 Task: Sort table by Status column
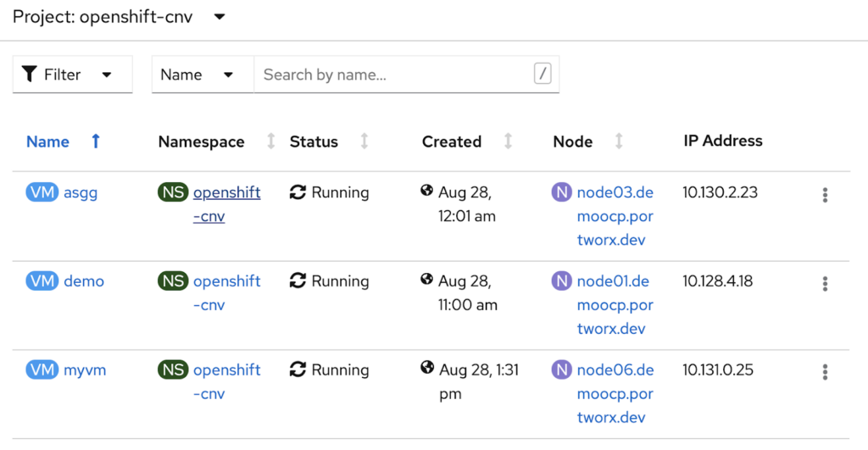(x=364, y=142)
